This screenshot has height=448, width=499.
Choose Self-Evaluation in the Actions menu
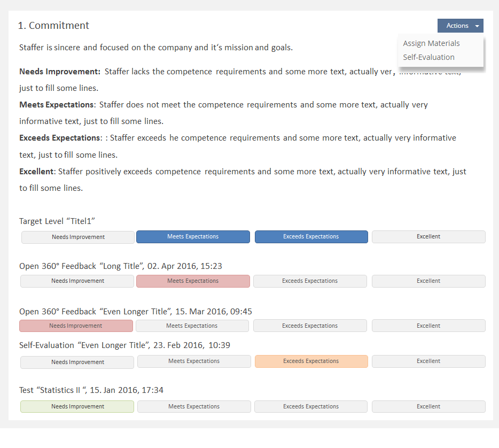click(428, 57)
